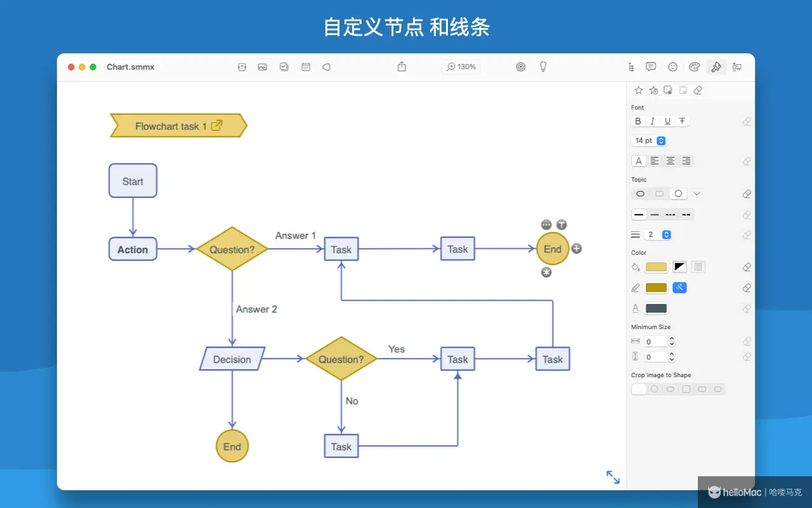Click the minimum width stepper arrows
The image size is (812, 508).
[672, 342]
